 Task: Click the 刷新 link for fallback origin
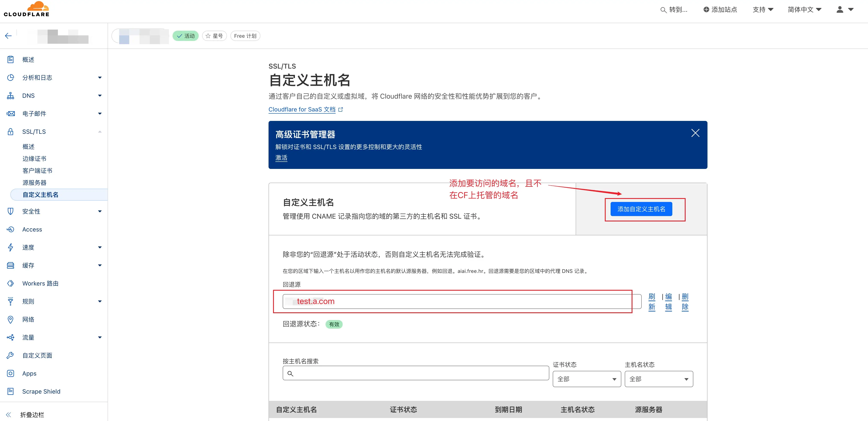point(652,302)
